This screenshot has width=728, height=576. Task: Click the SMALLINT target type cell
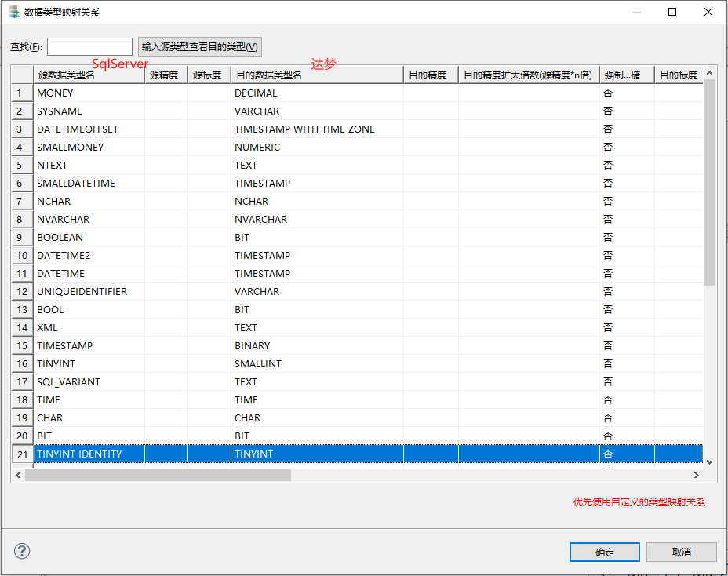click(317, 363)
